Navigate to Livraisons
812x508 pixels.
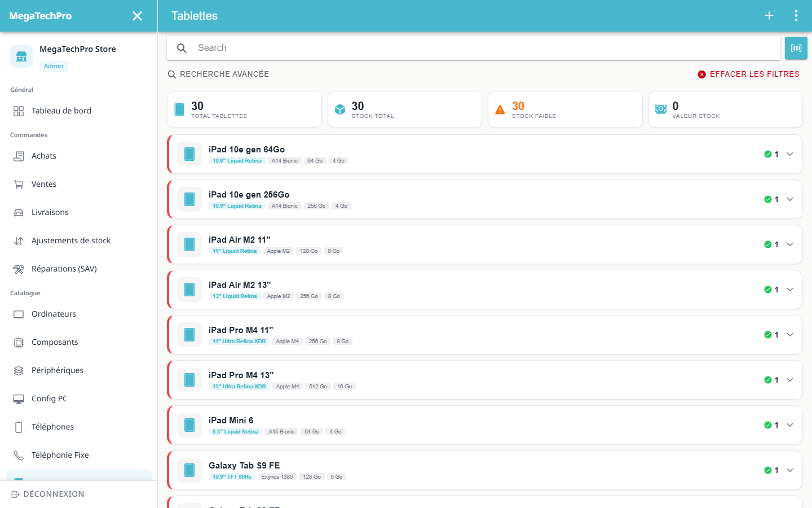[x=78, y=212]
